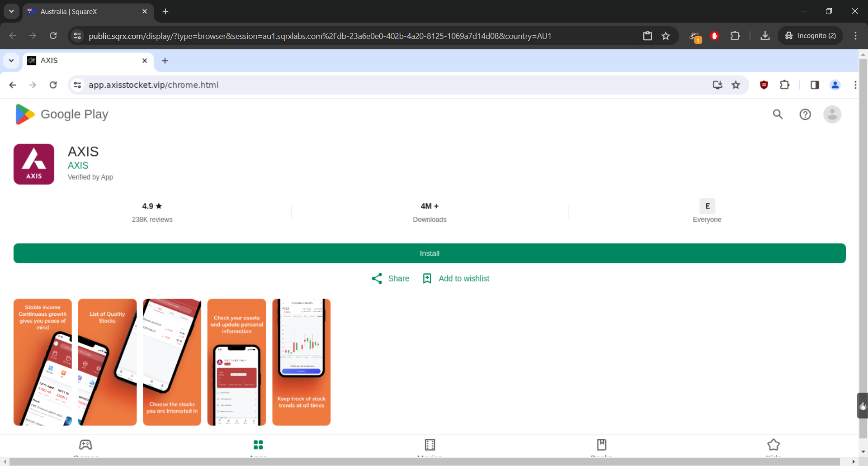Click the Google Play account avatar

click(x=832, y=114)
